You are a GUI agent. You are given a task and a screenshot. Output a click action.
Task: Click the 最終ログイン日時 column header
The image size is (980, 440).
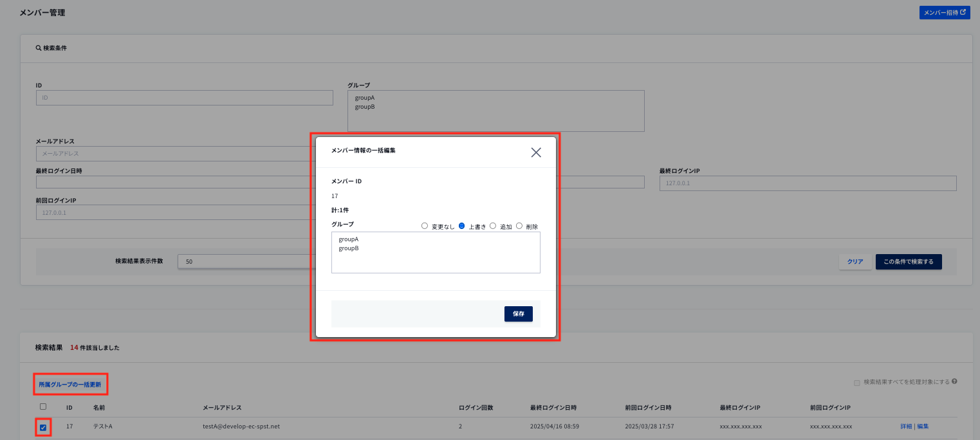point(553,408)
